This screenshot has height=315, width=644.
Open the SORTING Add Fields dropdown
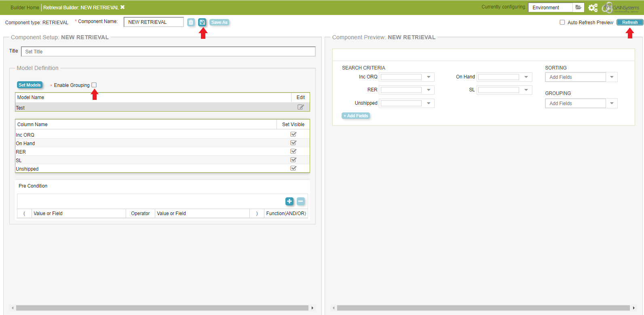coord(612,77)
